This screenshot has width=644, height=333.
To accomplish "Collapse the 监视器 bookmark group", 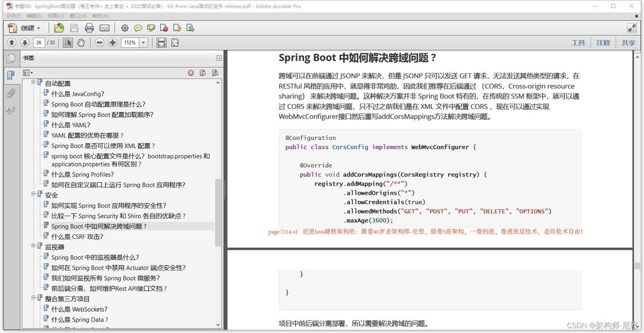I will [34, 246].
